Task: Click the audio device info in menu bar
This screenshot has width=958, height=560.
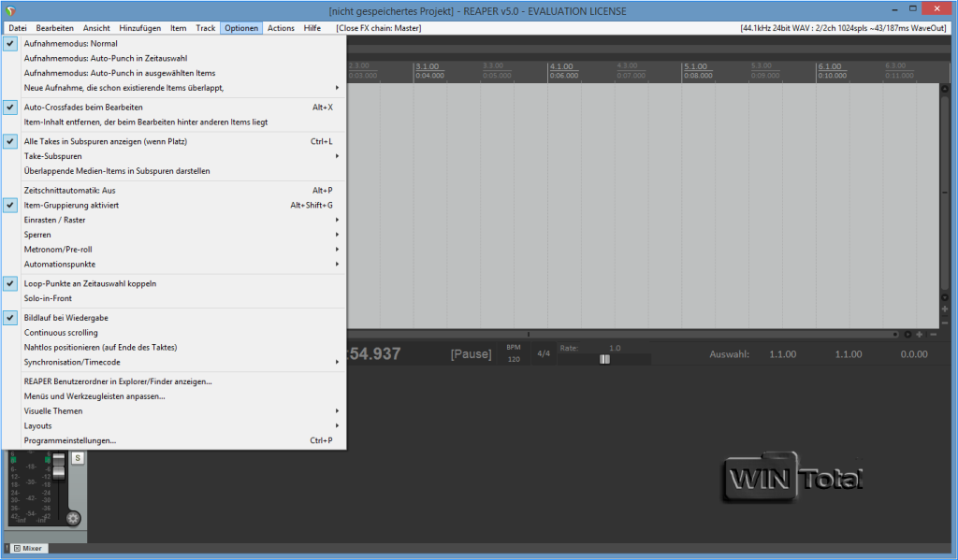Action: 843,28
